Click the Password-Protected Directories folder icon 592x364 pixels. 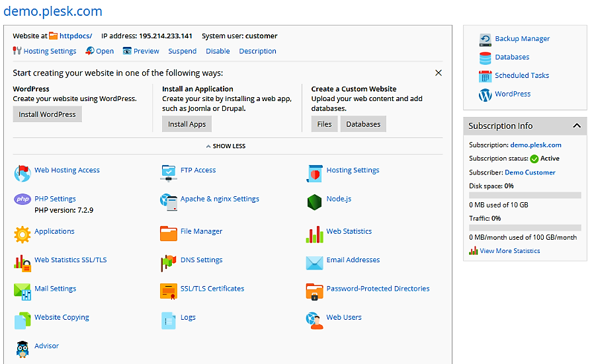314,292
